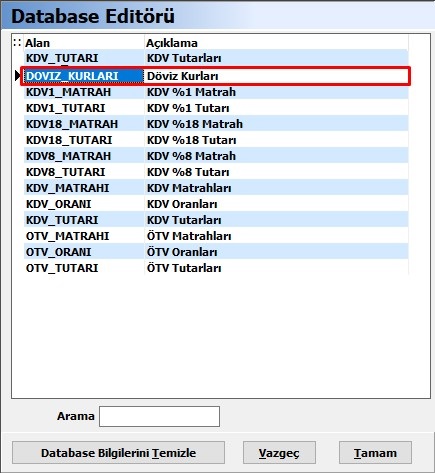
Task: Select the KDV1_MATRAH row
Action: 216,92
